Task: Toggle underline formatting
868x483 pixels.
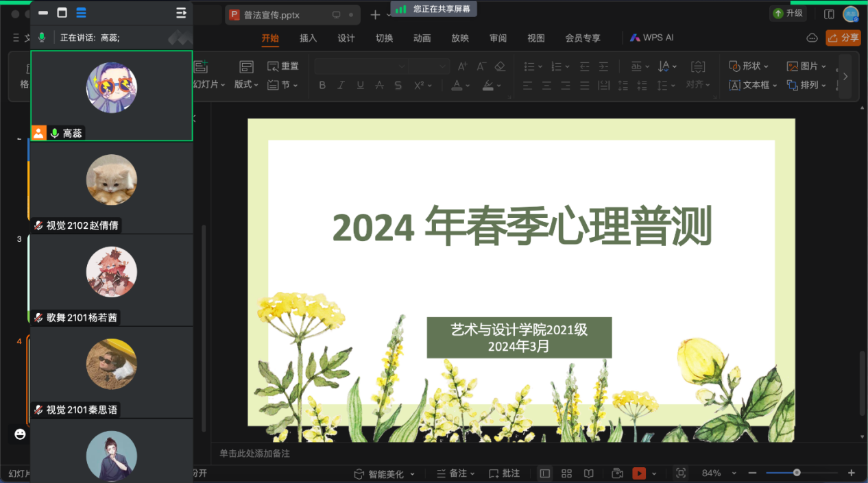Action: (x=360, y=86)
